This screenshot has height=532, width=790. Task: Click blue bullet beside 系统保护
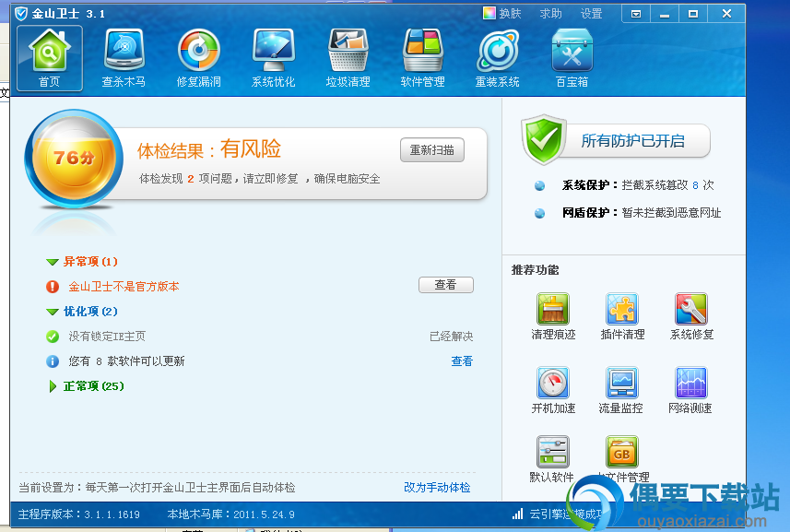(539, 185)
